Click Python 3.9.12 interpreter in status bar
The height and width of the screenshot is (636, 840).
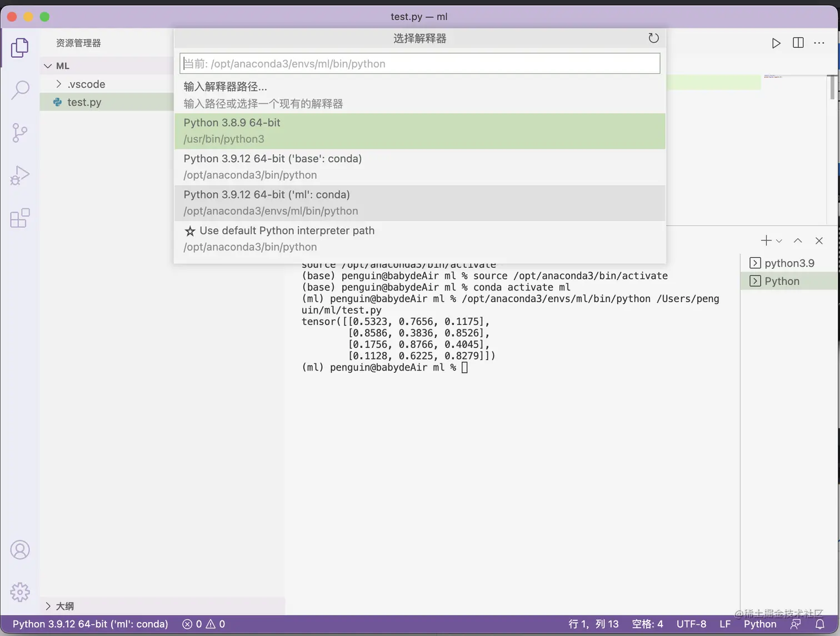[x=91, y=624]
